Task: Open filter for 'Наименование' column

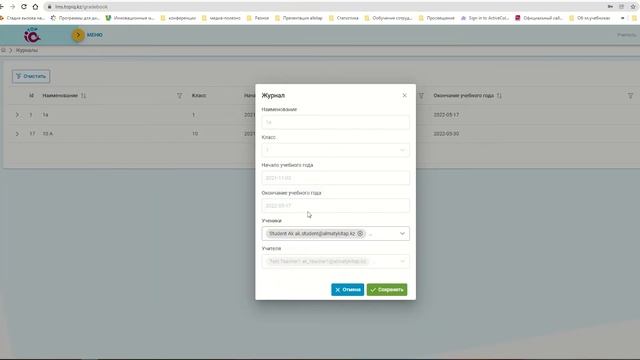Action: [x=180, y=96]
